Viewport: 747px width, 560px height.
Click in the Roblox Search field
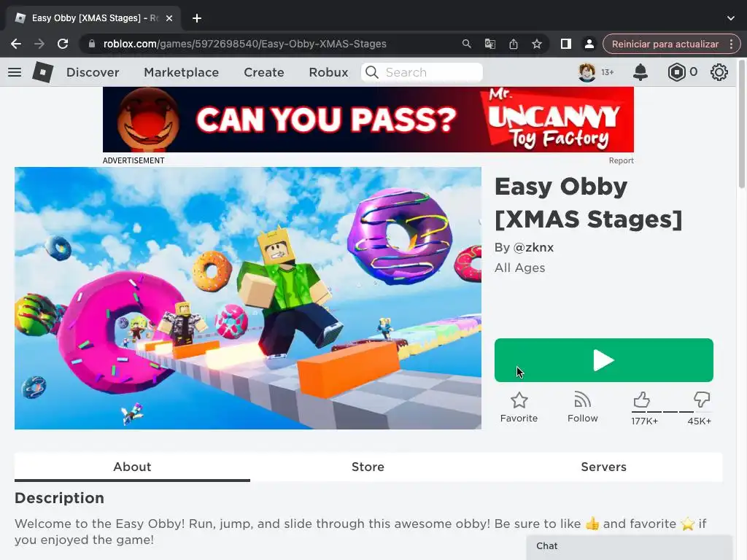(x=422, y=72)
